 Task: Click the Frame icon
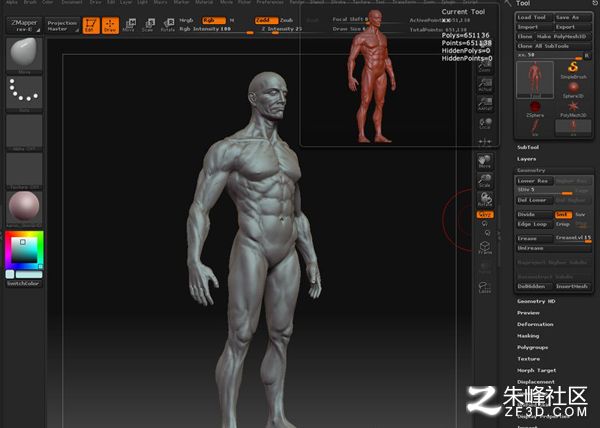point(485,247)
